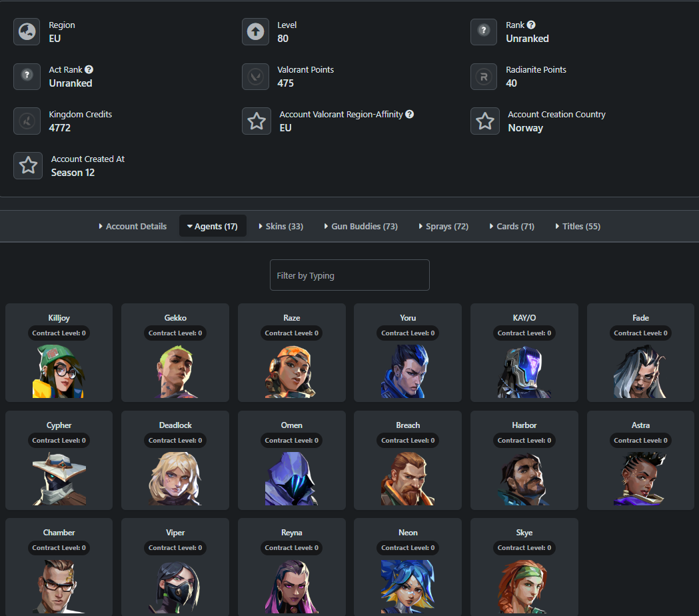
Task: Select the Neon agent portrait
Action: pyautogui.click(x=407, y=586)
